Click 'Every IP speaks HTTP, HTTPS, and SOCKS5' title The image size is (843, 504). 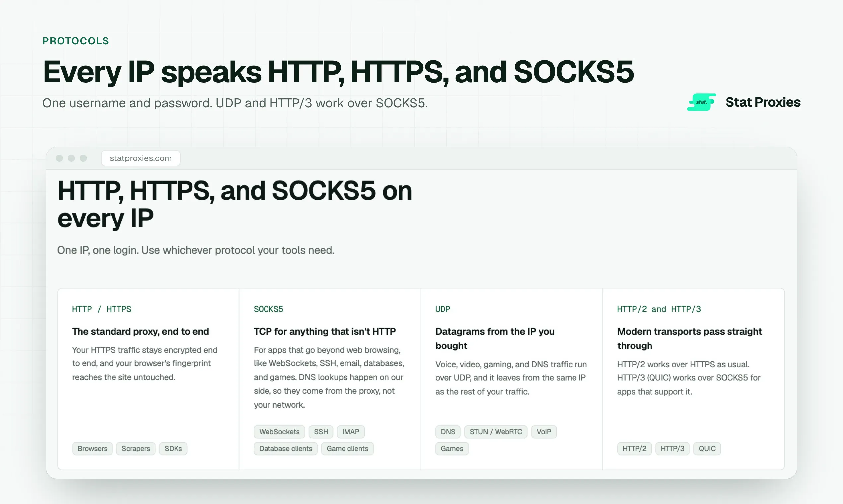tap(338, 72)
